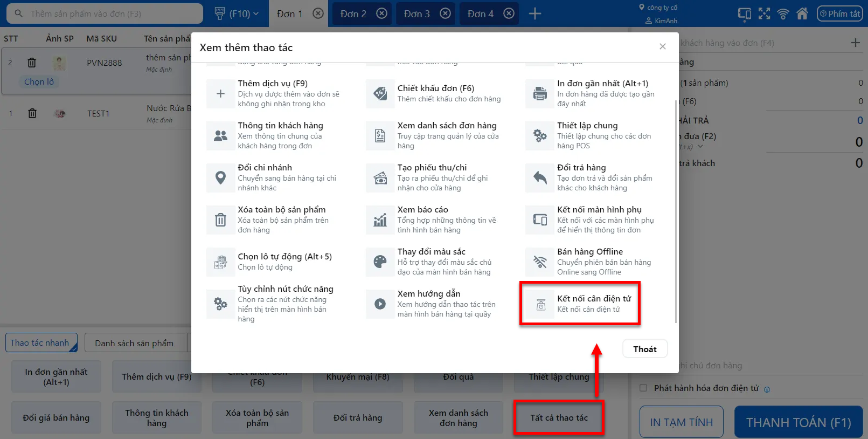Click the dialog's vertical scrollbar

pos(676,210)
